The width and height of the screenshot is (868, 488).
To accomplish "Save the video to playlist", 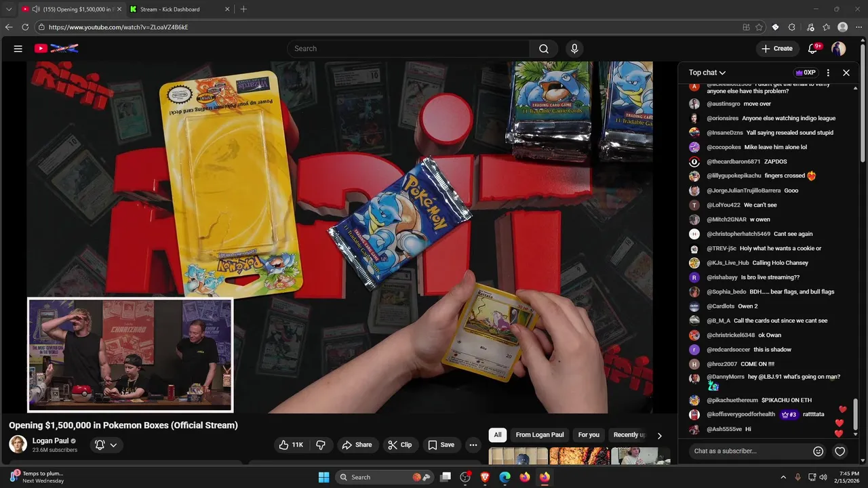I will [441, 445].
